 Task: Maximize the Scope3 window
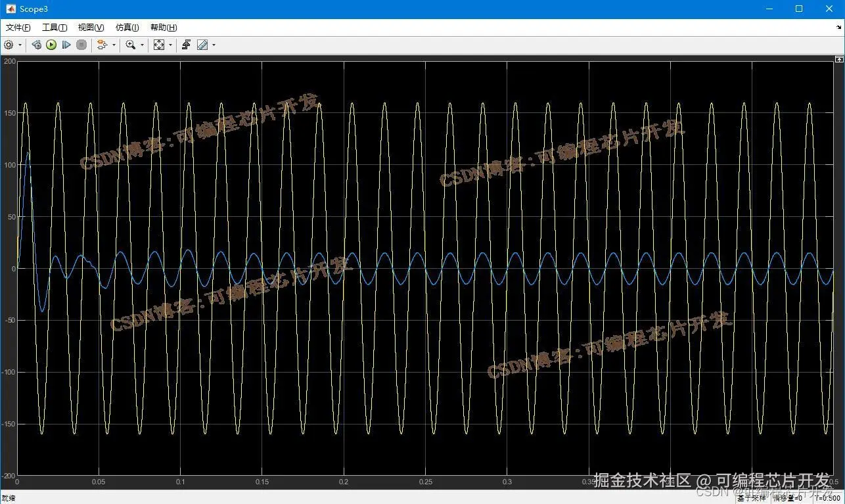[x=799, y=9]
